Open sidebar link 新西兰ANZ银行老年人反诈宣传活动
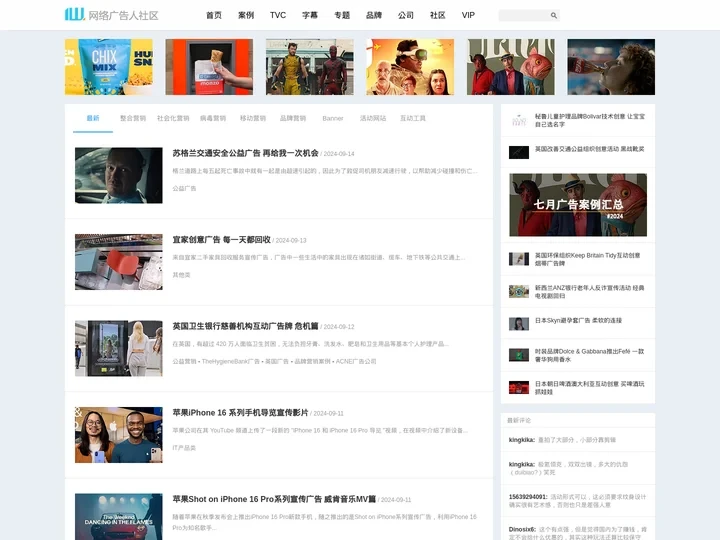The width and height of the screenshot is (720, 540). point(590,292)
